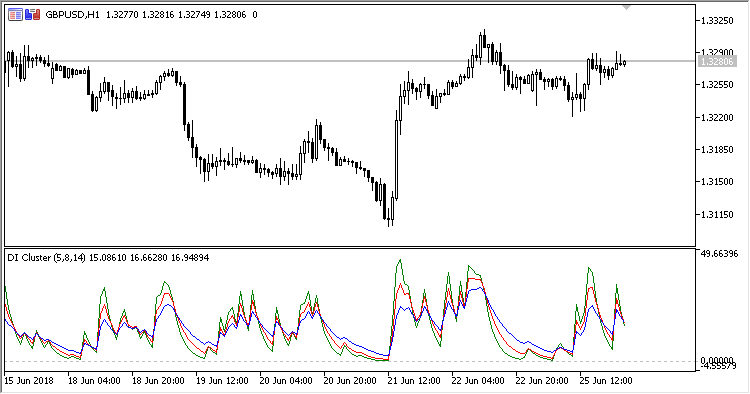Viewport: 750px width, 394px height.
Task: Click the gray chart shift triangle marker
Action: tap(627, 8)
